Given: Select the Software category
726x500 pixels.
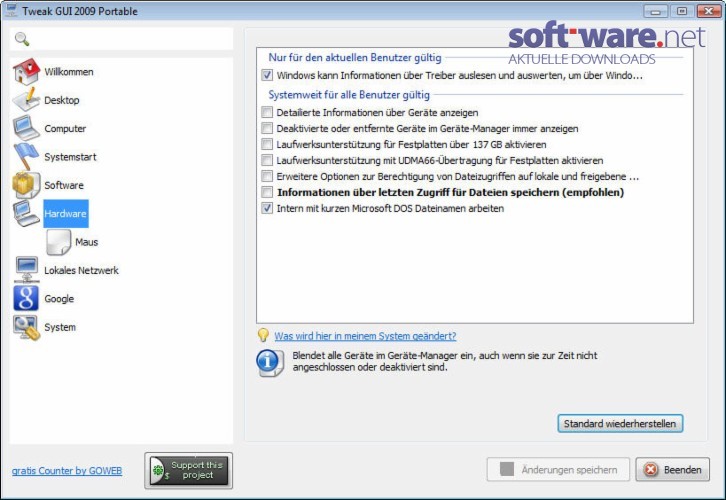Looking at the screenshot, I should click(x=64, y=185).
